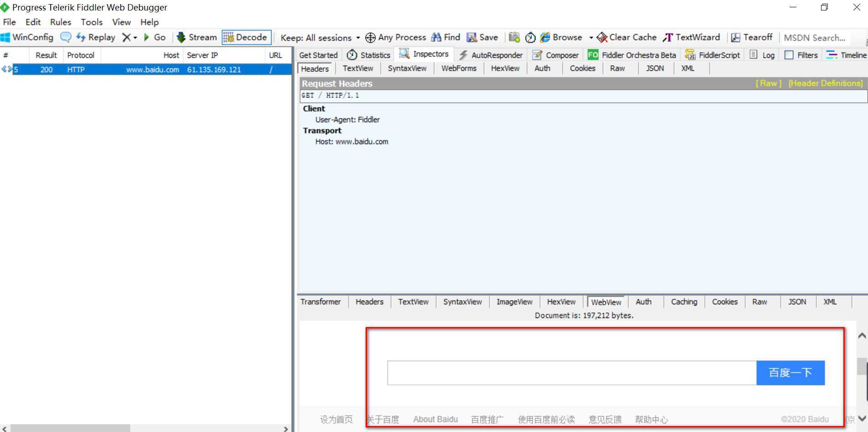Click the About Baidu link
868x432 pixels.
435,420
